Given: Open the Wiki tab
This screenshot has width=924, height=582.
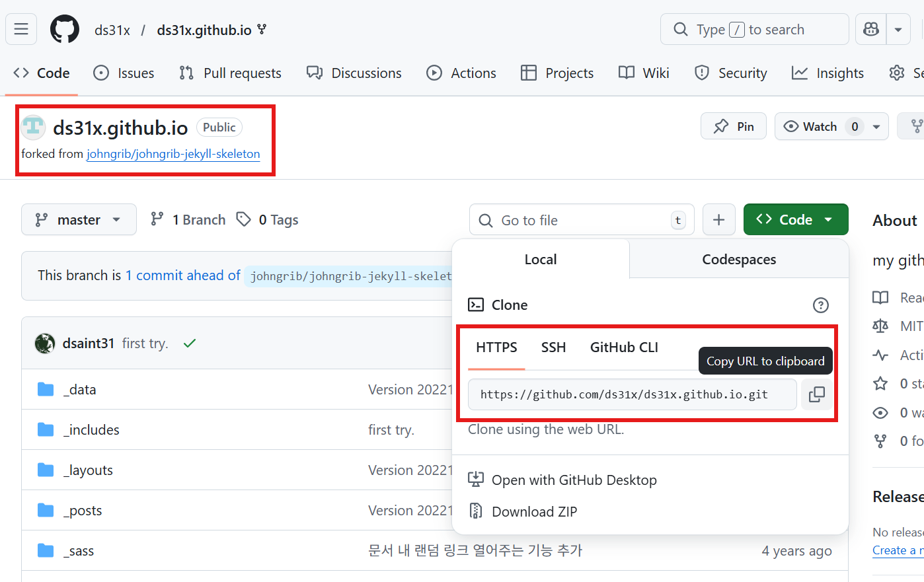Looking at the screenshot, I should tap(644, 73).
